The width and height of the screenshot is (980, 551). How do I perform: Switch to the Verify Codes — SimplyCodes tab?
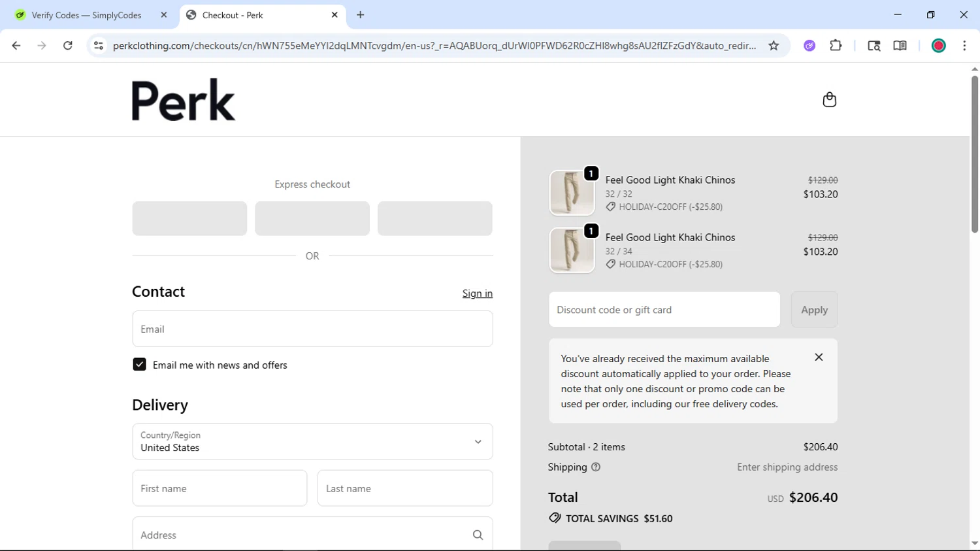point(87,15)
